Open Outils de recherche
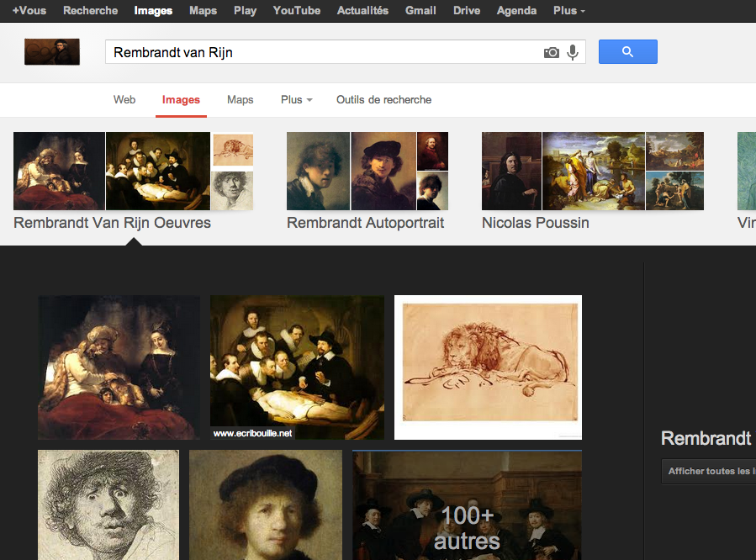This screenshot has height=560, width=756. (383, 100)
